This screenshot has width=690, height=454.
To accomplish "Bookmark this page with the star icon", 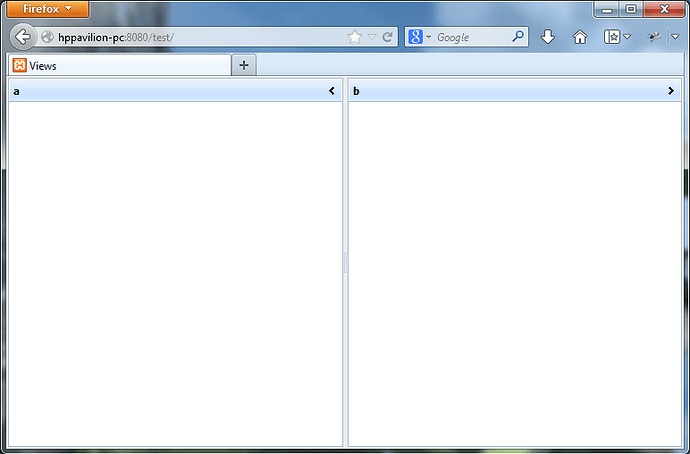I will point(355,37).
